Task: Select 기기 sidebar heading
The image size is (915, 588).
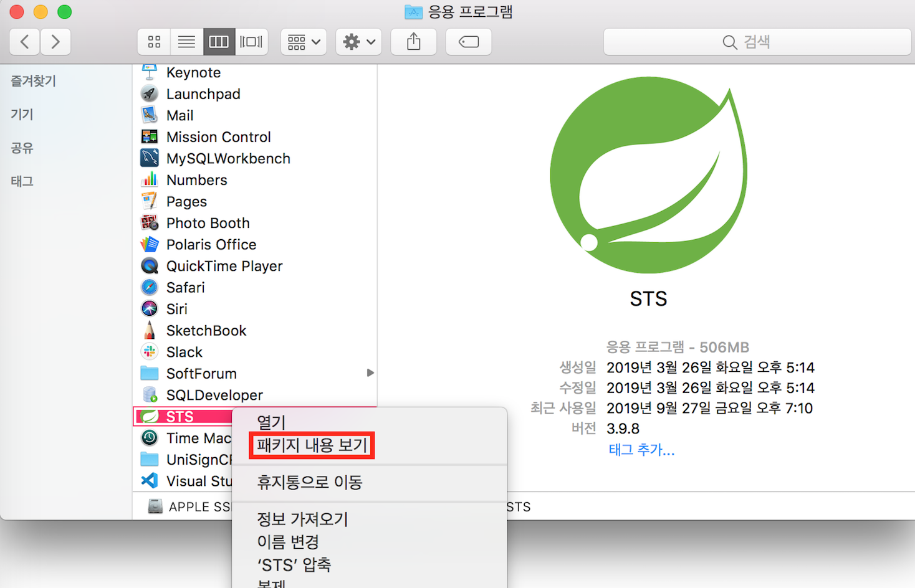Action: pyautogui.click(x=22, y=115)
